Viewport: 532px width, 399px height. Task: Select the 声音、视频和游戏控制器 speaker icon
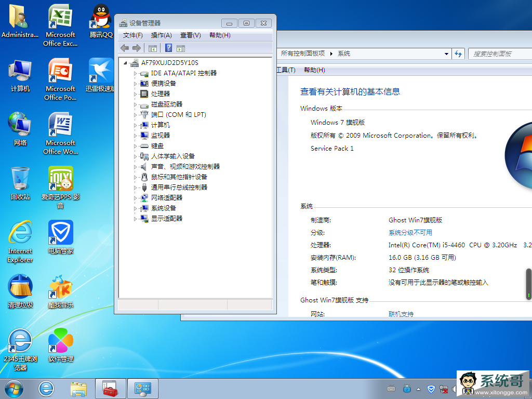coord(144,167)
